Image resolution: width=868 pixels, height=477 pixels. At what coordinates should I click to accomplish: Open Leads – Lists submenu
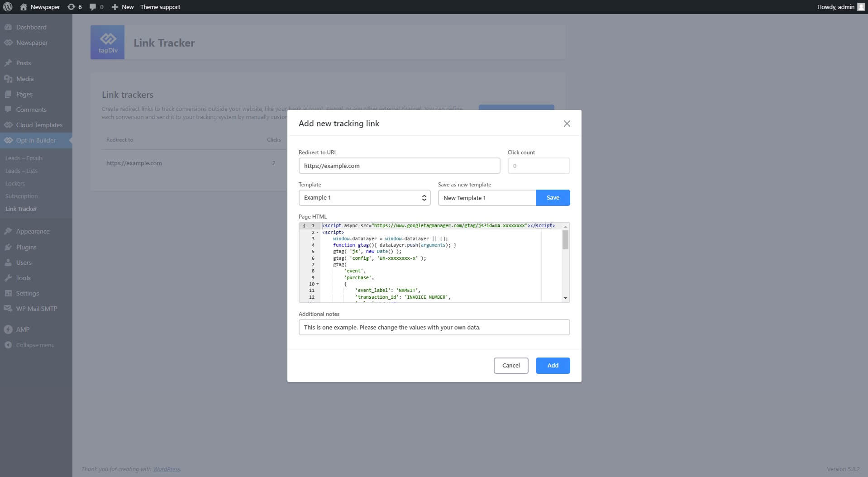[x=21, y=171]
